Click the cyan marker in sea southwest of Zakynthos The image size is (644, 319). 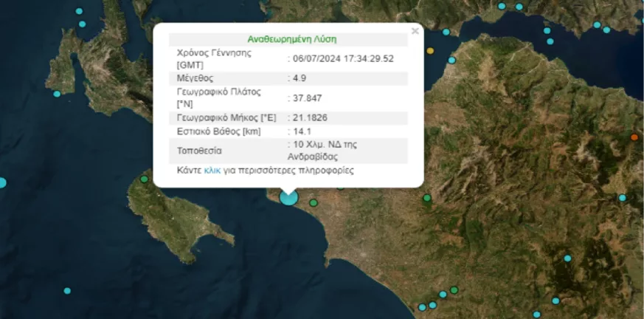(x=67, y=290)
